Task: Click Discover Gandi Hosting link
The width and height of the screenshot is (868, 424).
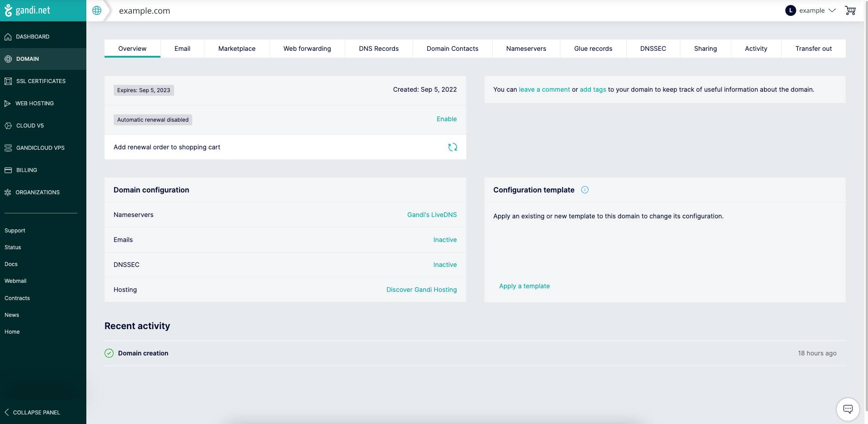Action: point(422,290)
